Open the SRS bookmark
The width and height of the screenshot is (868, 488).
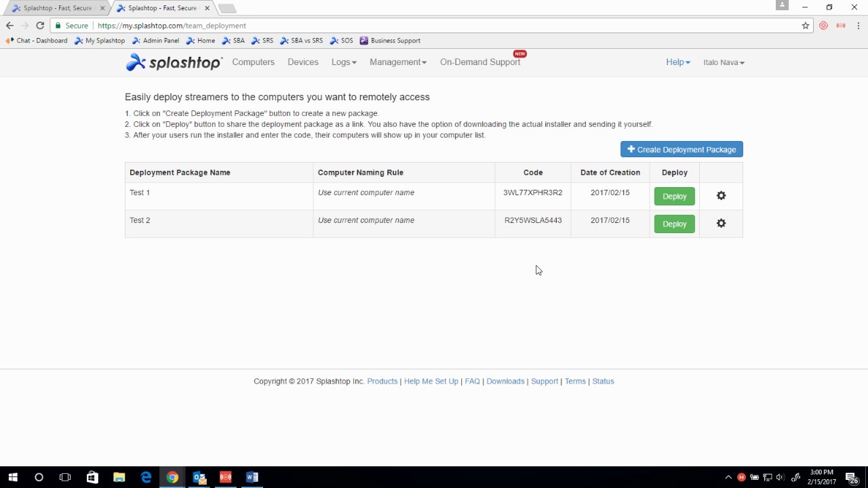(262, 41)
